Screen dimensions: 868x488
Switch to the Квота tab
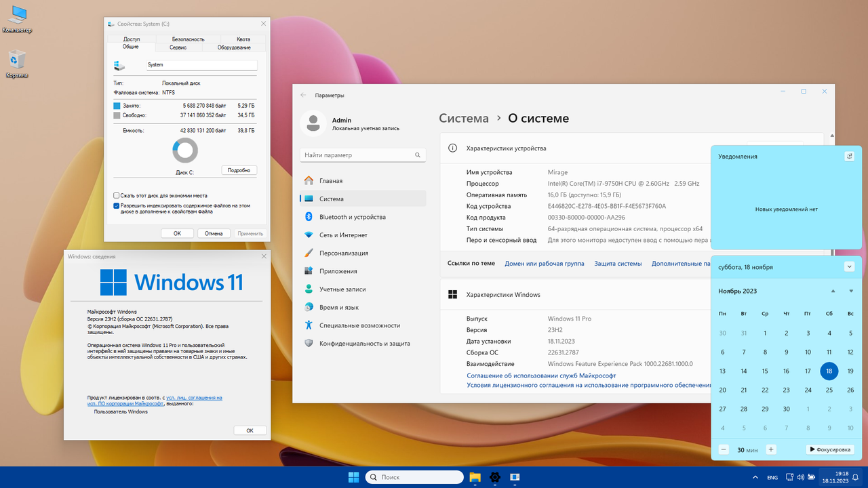pyautogui.click(x=243, y=39)
